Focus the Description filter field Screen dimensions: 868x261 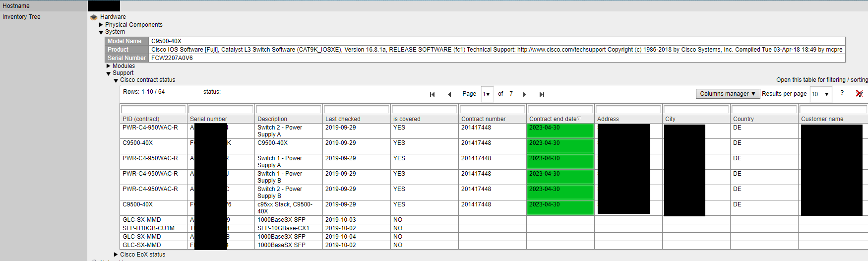[x=289, y=109]
